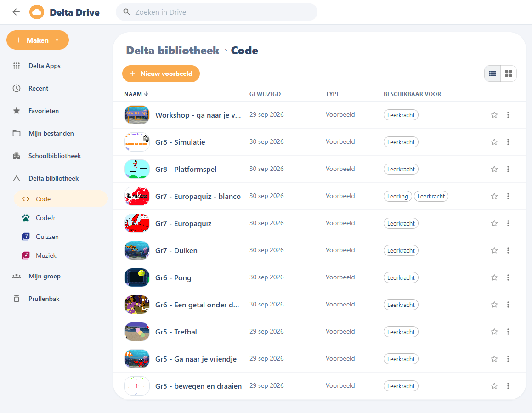The image size is (532, 413).
Task: Open more options for Gr8 - Platformspel
Action: pyautogui.click(x=508, y=169)
